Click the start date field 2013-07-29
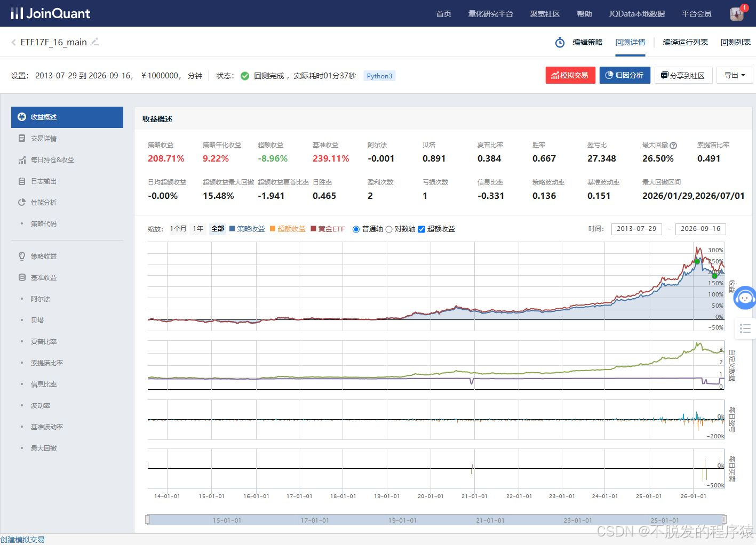Viewport: 756px width, 545px height. [x=636, y=229]
